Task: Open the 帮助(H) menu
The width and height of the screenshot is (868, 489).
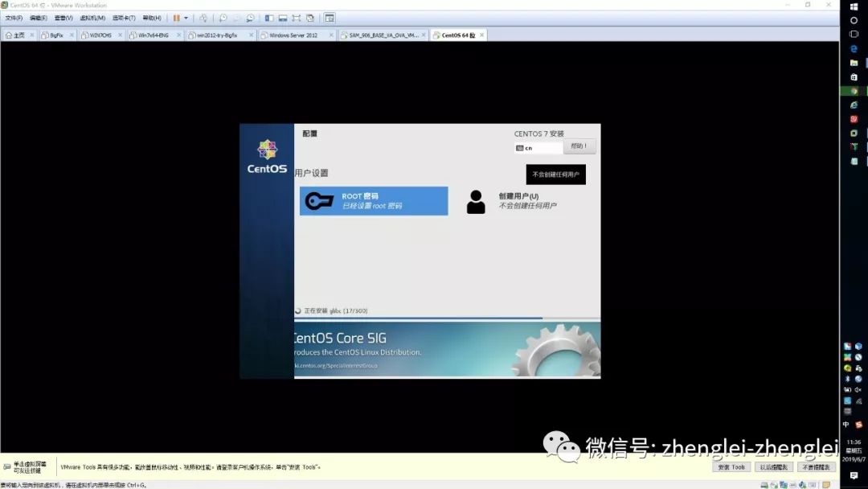Action: (x=152, y=18)
